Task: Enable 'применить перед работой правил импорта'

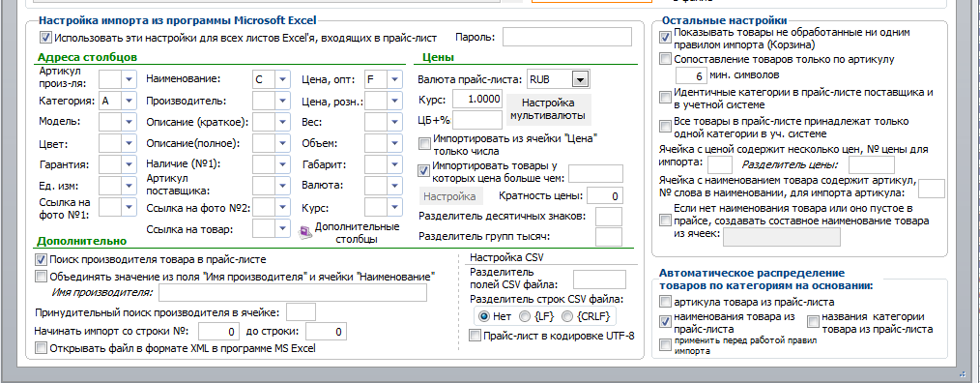Action: pos(666,345)
